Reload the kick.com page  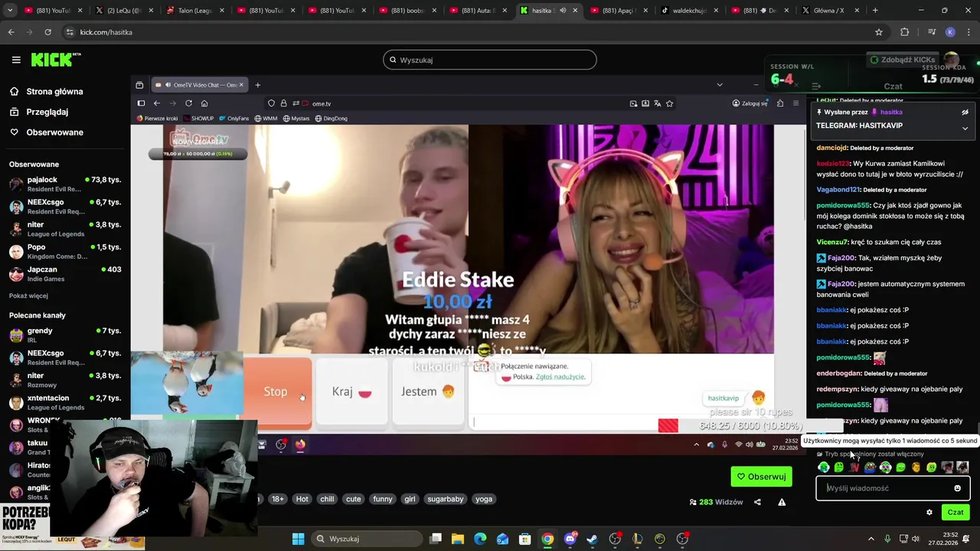(x=47, y=32)
